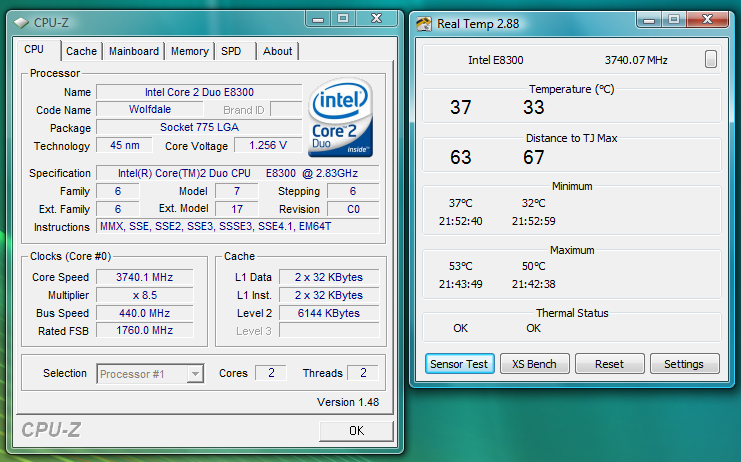Click the Bus Speed value 440.0 MHz

[x=145, y=313]
